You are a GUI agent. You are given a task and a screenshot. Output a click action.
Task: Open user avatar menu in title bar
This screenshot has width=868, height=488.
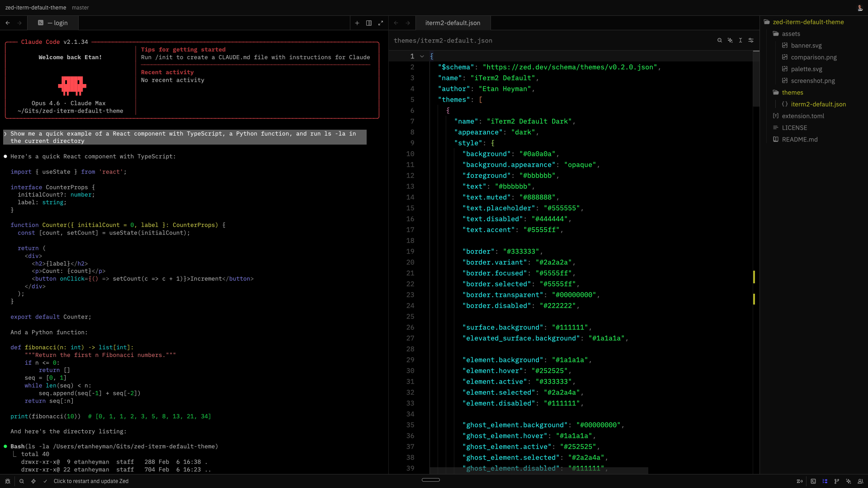[x=860, y=8]
